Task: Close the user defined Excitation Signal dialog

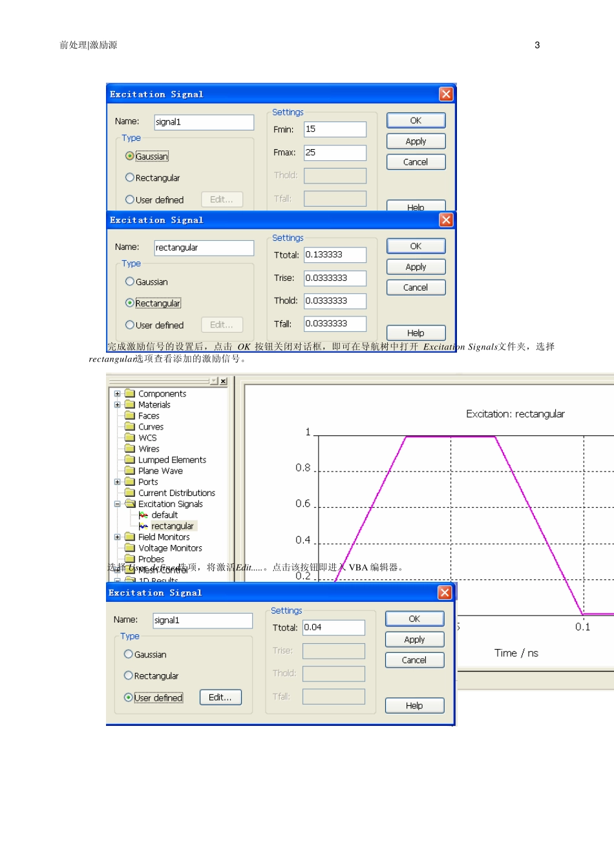Action: click(445, 593)
